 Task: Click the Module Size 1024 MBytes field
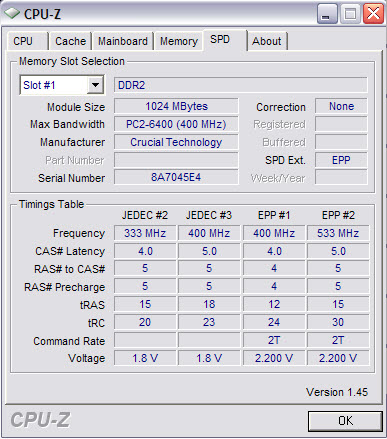tap(176, 106)
